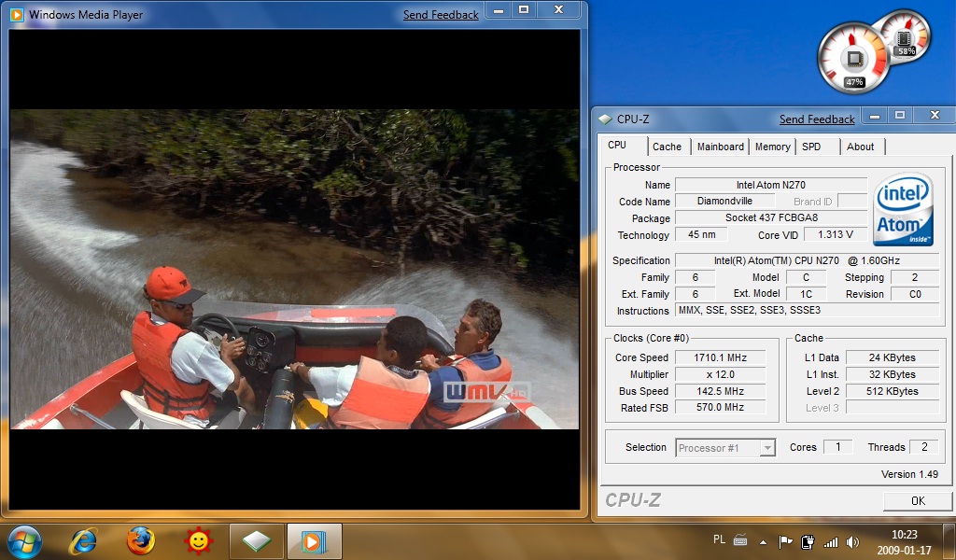Click the Threads count field
The height and width of the screenshot is (560, 956).
click(923, 447)
